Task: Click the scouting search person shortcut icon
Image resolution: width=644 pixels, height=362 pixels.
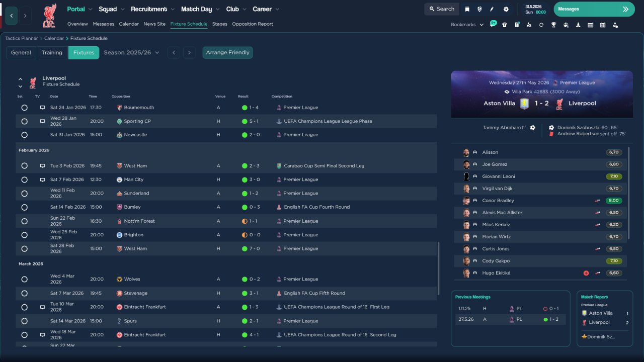Action: 529,25
